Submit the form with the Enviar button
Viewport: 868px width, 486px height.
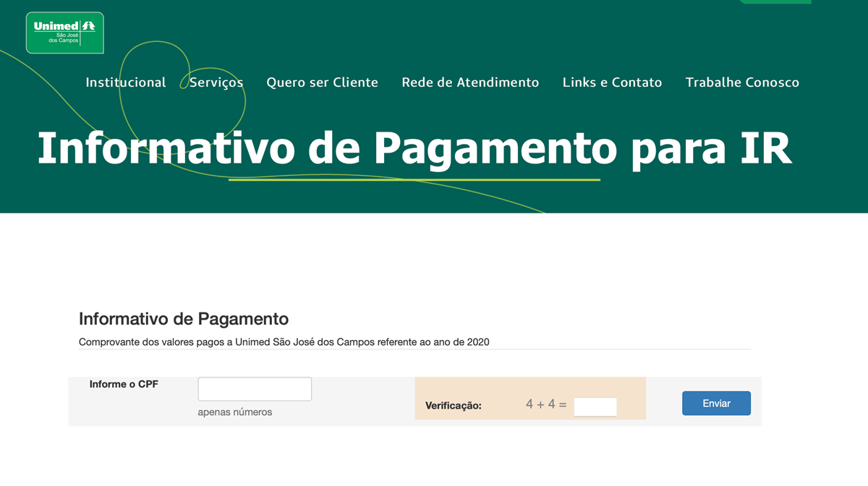tap(716, 404)
